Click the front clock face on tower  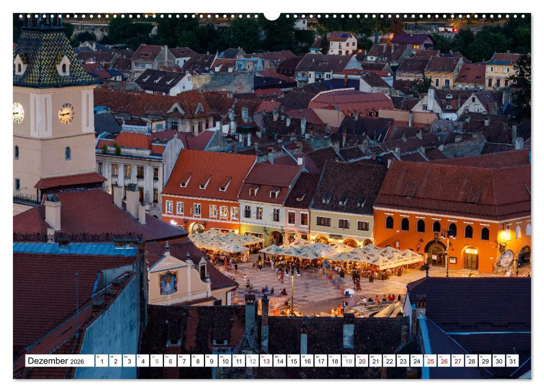[66, 114]
